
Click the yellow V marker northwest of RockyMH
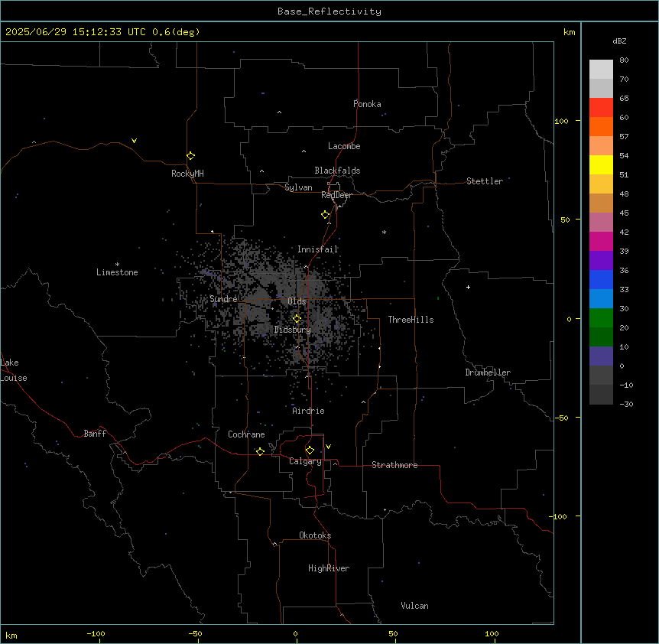pos(134,141)
